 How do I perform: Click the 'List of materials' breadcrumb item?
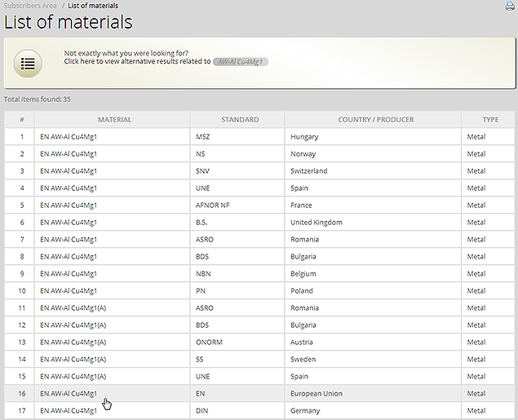(x=93, y=6)
